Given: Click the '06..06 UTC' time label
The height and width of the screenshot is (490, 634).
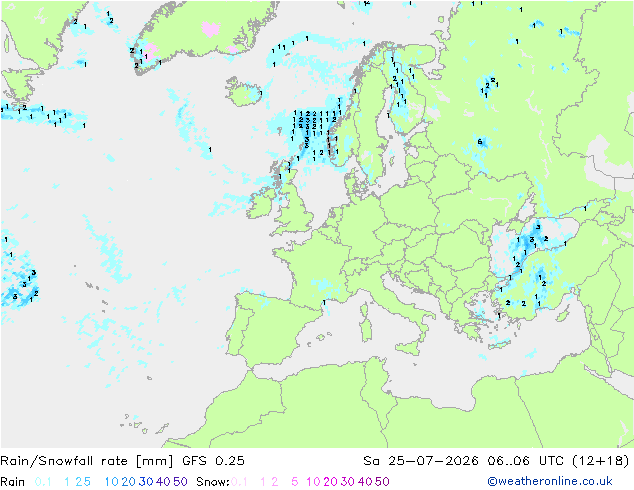Looking at the screenshot, I should [x=525, y=460].
